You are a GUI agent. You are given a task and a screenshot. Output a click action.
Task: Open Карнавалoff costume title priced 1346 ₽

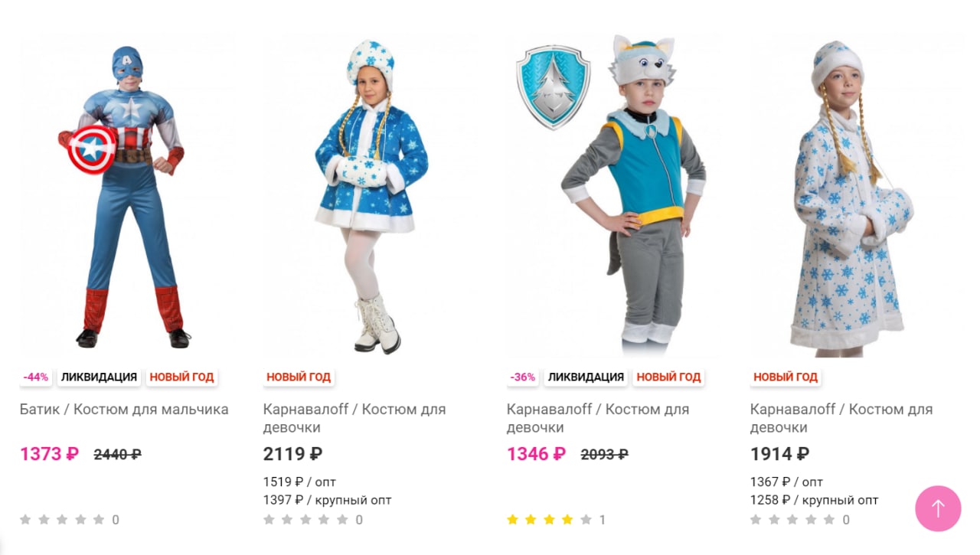[x=598, y=418]
